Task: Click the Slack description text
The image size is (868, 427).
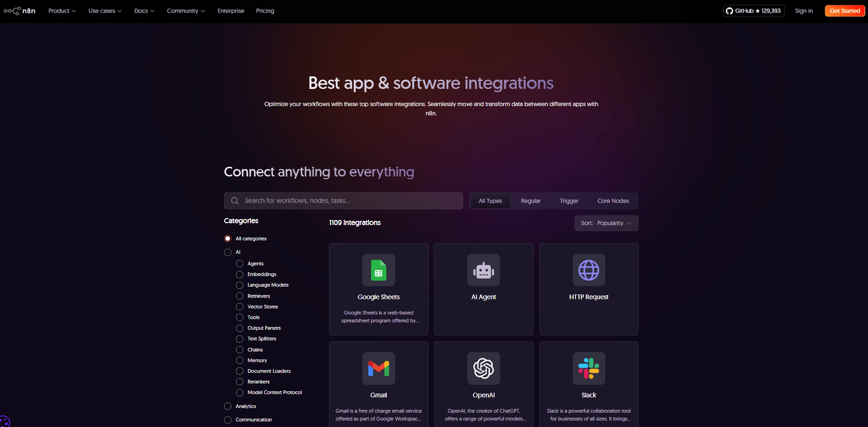Action: tap(589, 415)
